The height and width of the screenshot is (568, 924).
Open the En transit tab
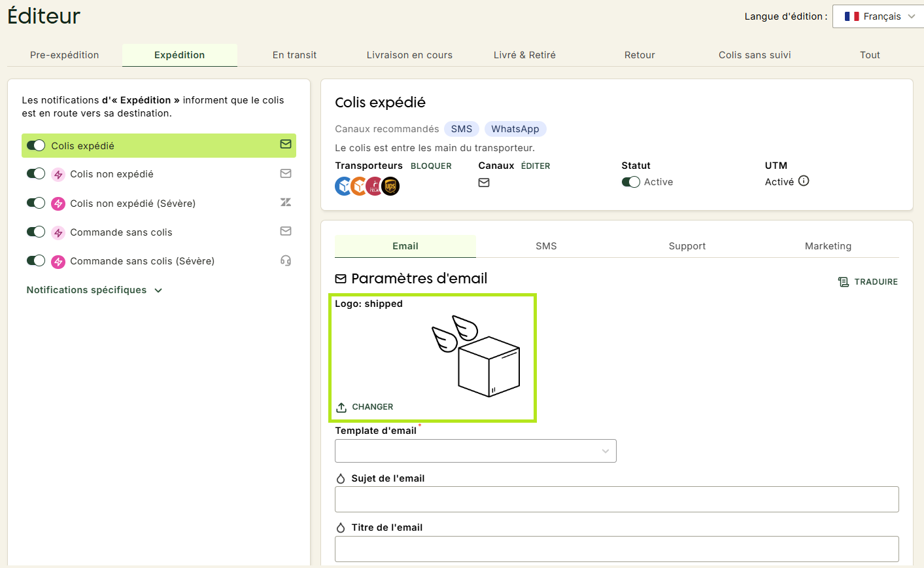tap(294, 55)
